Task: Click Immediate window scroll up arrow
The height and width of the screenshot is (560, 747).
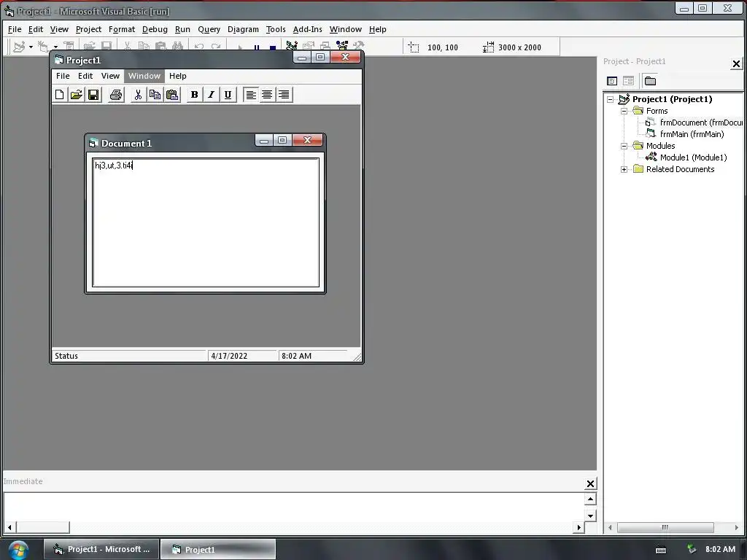Action: (590, 499)
